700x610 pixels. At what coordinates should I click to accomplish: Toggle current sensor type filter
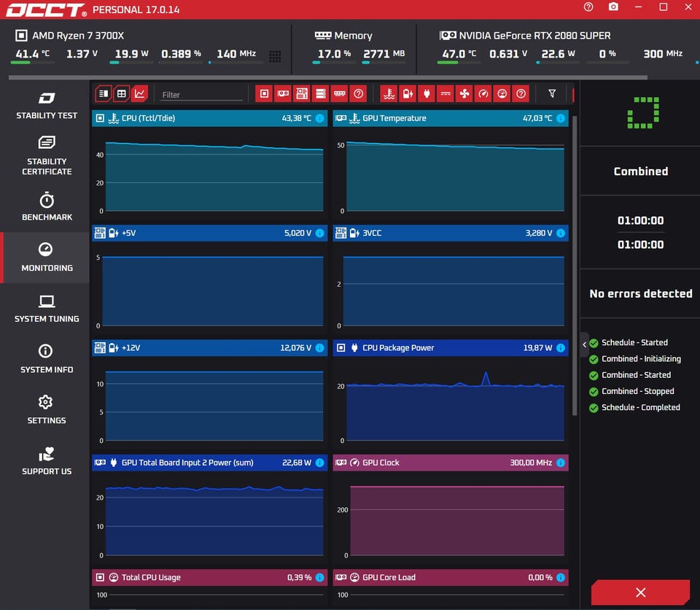pyautogui.click(x=446, y=94)
